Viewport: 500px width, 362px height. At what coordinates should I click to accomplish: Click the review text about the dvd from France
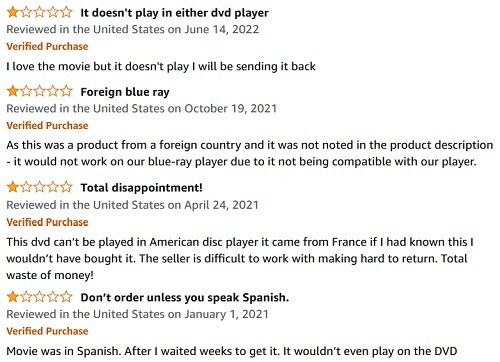pyautogui.click(x=240, y=258)
